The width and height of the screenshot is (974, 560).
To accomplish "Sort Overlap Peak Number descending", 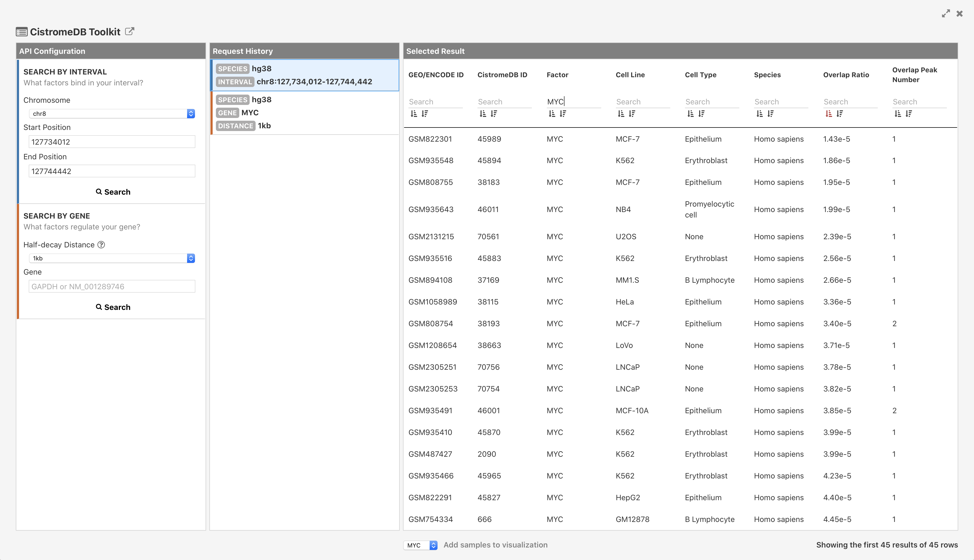I will point(909,114).
